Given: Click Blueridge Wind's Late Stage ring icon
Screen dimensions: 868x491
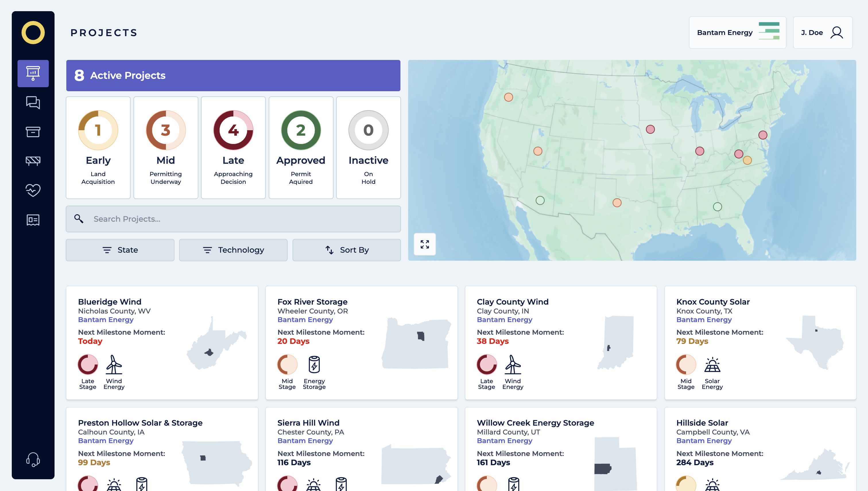Looking at the screenshot, I should coord(88,365).
